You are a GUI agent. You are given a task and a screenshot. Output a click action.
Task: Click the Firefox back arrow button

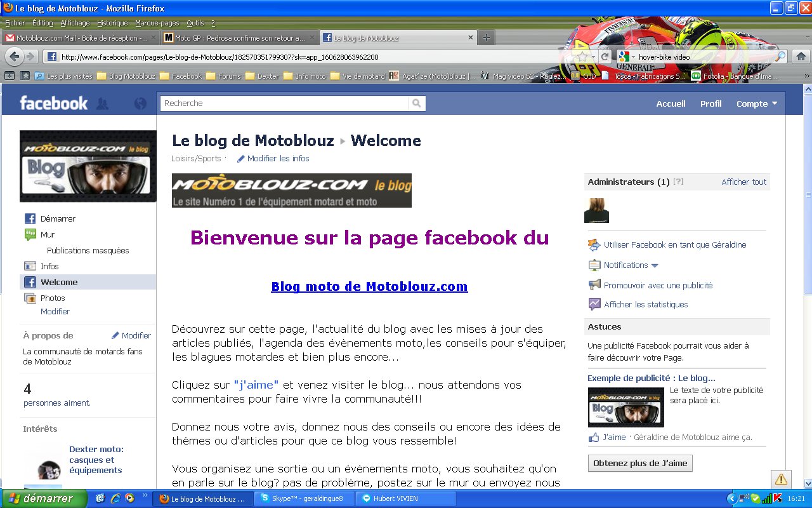(x=13, y=57)
